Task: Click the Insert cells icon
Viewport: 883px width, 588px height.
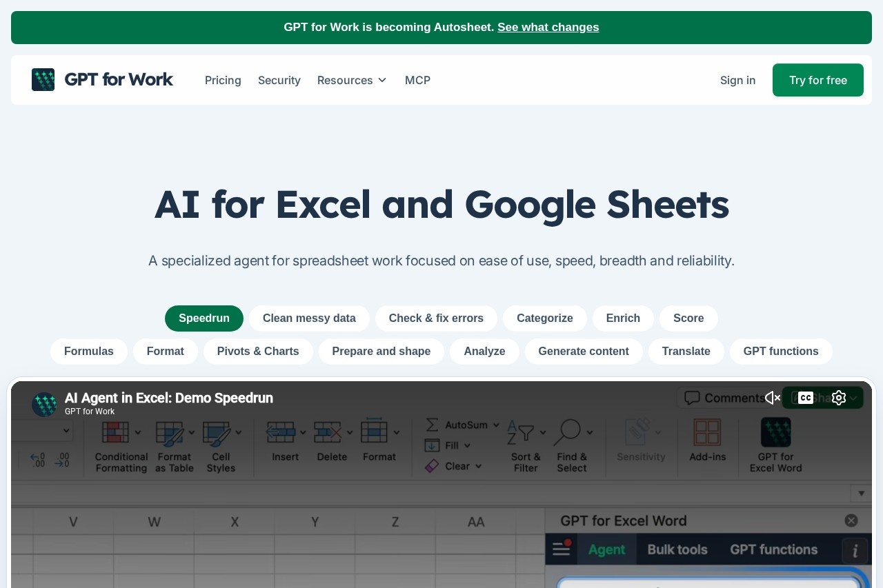Action: [281, 432]
